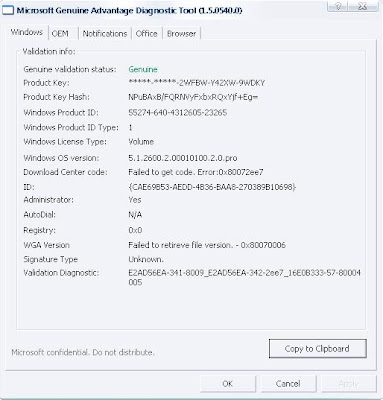This screenshot has height=400, width=383.
Task: Select the Notifications tab
Action: pos(105,34)
